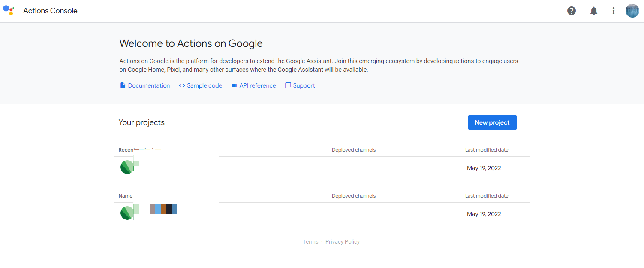Open the Privacy Policy footer link
The width and height of the screenshot is (644, 268).
click(x=343, y=242)
